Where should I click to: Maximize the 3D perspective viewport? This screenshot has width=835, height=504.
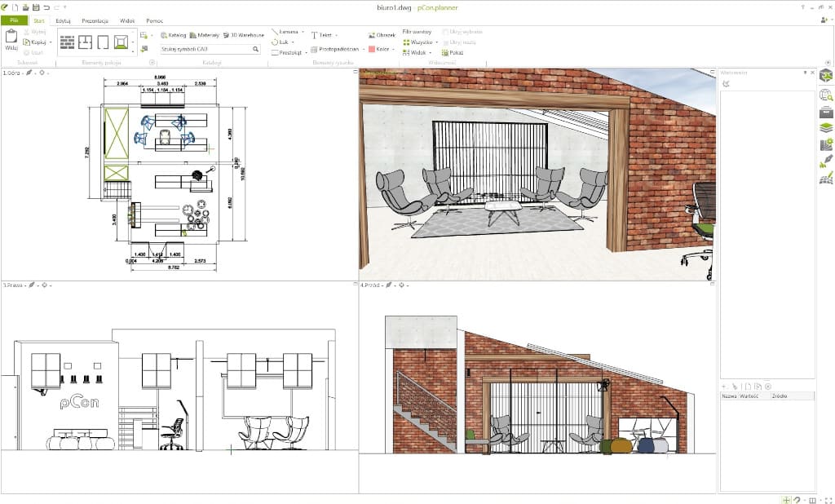(x=712, y=73)
